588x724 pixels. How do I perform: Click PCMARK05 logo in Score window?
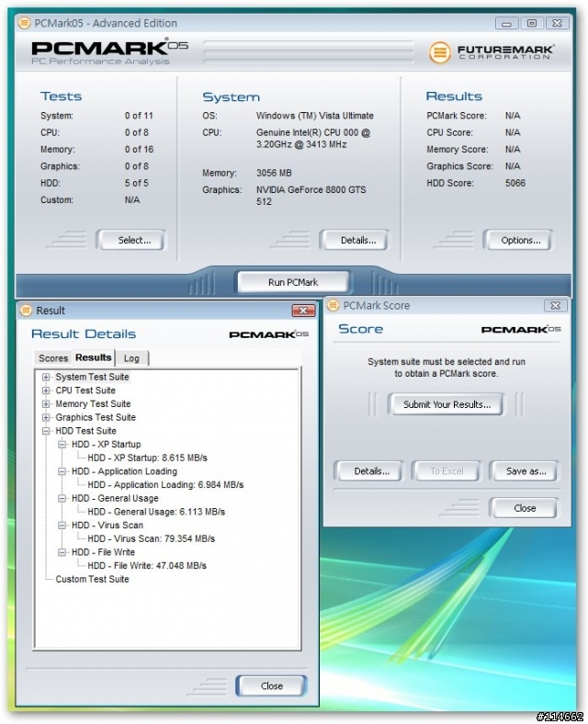(x=521, y=329)
